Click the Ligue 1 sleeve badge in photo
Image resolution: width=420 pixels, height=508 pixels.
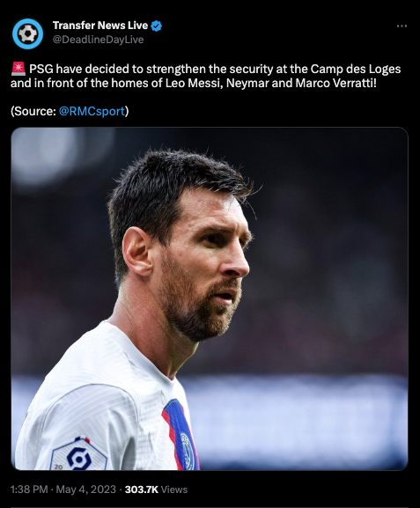click(78, 454)
